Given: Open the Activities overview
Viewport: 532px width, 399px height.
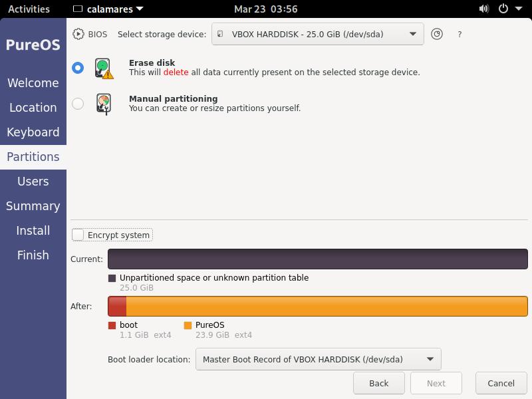Looking at the screenshot, I should tap(29, 9).
